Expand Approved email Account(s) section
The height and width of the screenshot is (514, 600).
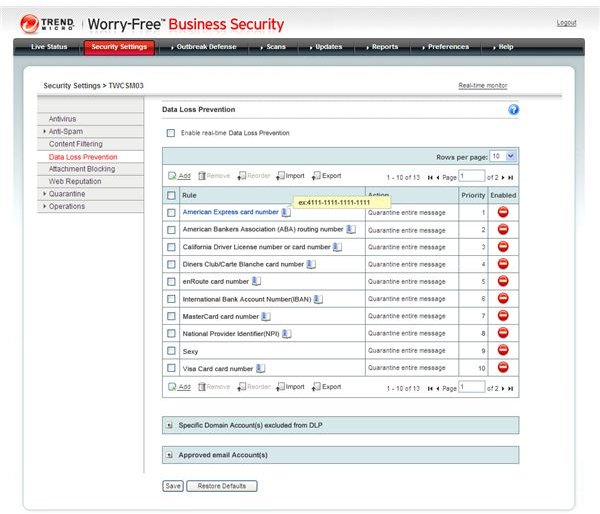click(x=169, y=455)
